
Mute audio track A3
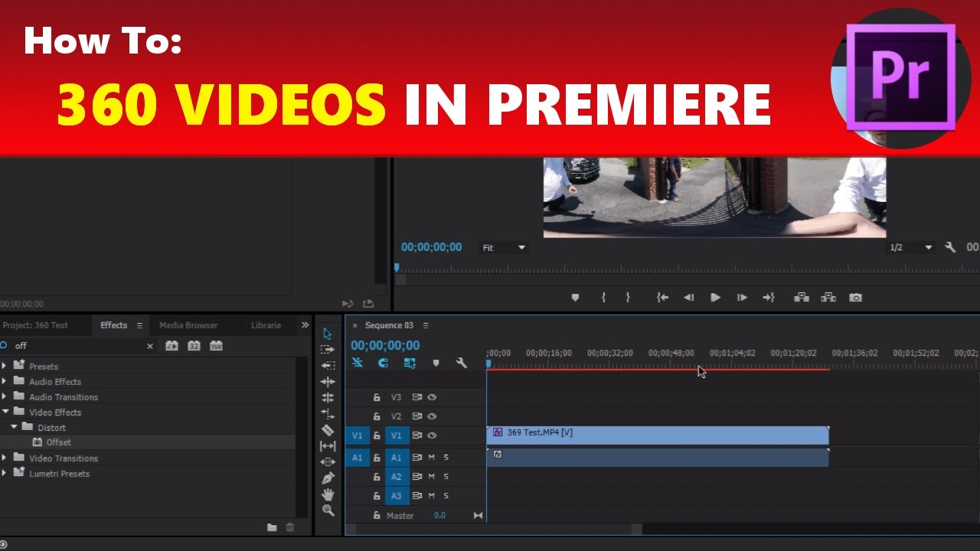click(x=432, y=496)
